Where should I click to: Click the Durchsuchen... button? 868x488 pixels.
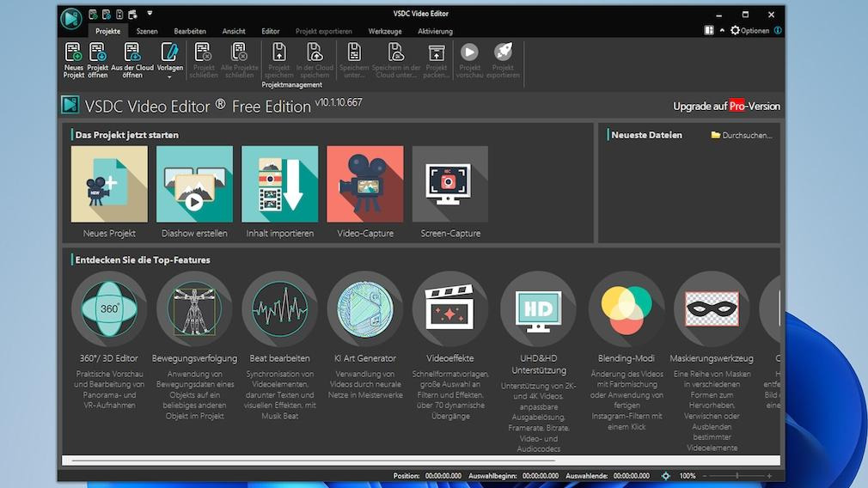click(x=741, y=135)
